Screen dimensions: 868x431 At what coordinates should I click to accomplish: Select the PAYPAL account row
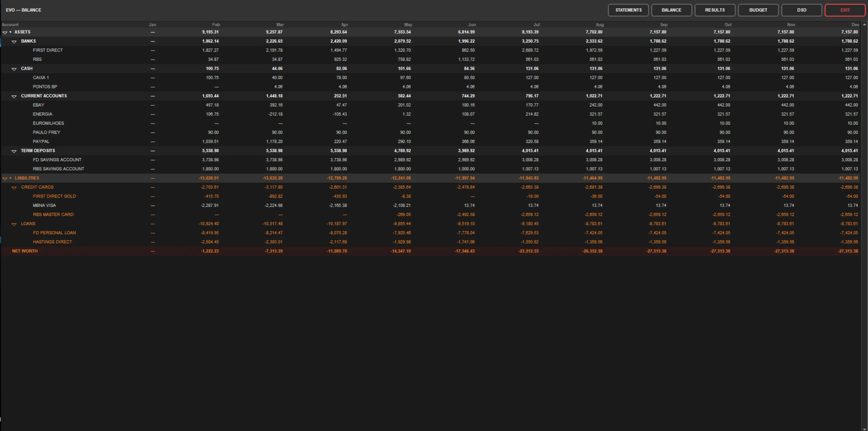[x=431, y=141]
